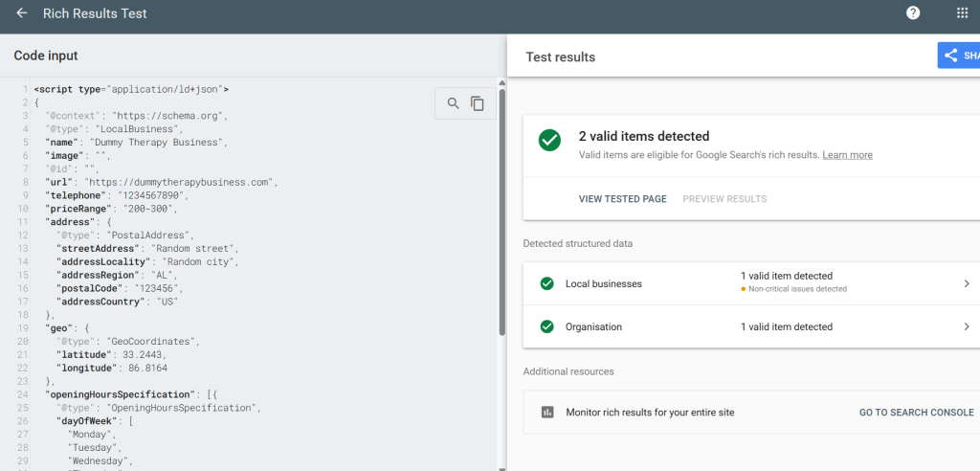Click the green check beside Organisation
The width and height of the screenshot is (980, 471).
tap(546, 326)
